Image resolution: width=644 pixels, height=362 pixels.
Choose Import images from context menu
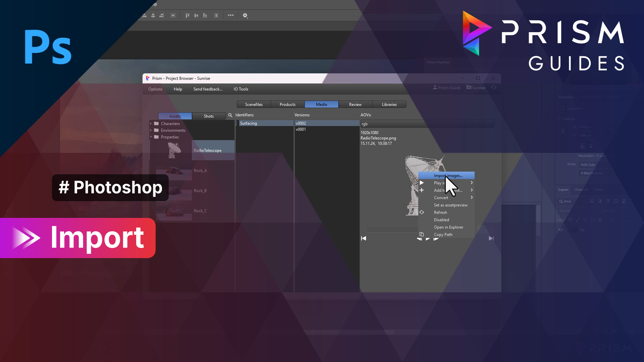click(x=448, y=176)
